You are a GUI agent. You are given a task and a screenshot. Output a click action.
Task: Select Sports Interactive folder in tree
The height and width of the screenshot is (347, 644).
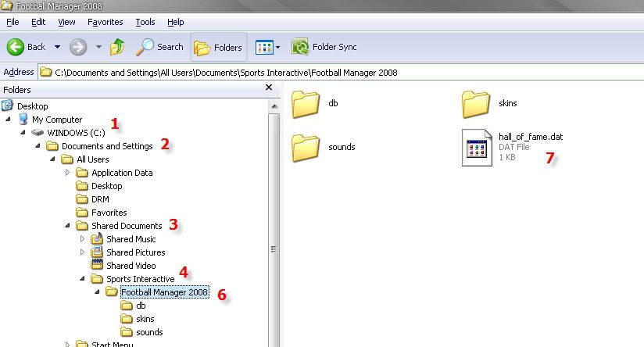pos(141,279)
